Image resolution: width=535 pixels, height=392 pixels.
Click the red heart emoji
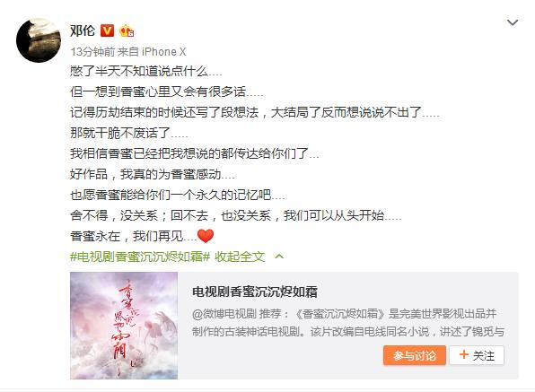coord(206,236)
